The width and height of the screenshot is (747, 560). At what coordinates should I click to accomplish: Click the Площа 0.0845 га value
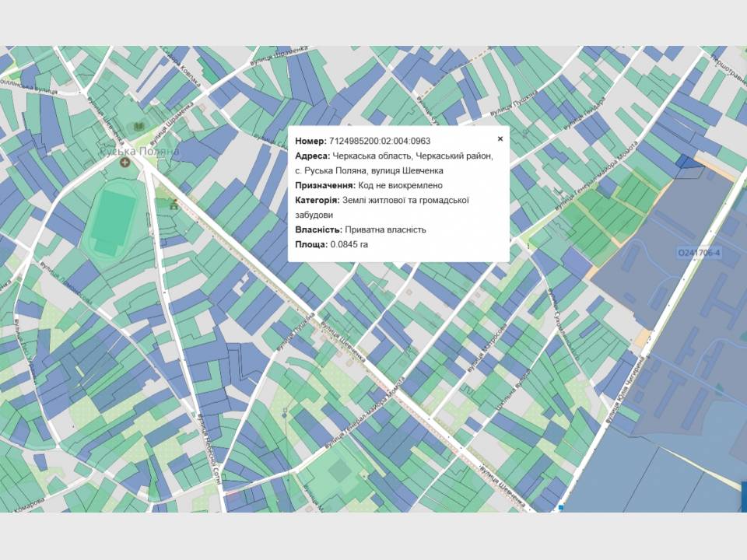click(349, 244)
